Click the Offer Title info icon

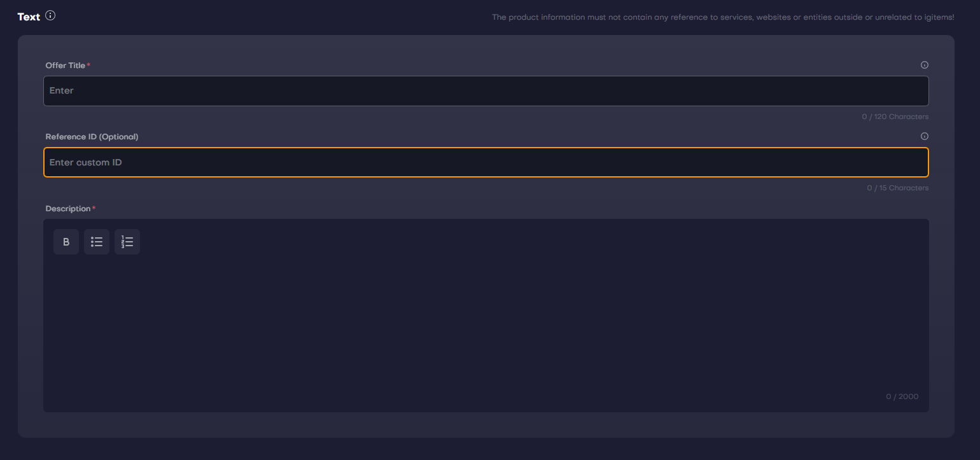pyautogui.click(x=925, y=65)
